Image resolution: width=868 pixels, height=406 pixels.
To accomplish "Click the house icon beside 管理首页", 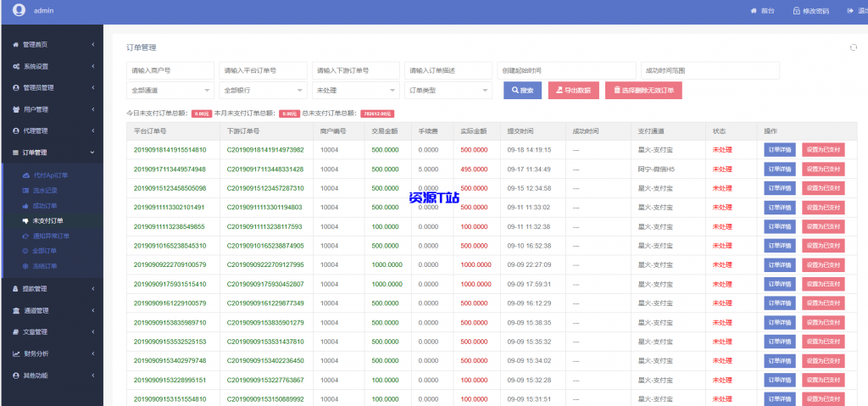I will [16, 44].
